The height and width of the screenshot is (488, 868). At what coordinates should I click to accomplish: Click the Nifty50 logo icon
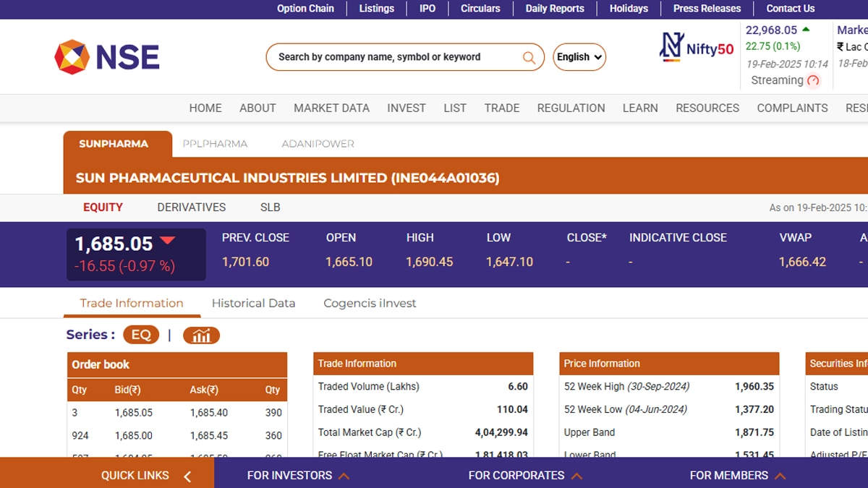coord(672,47)
